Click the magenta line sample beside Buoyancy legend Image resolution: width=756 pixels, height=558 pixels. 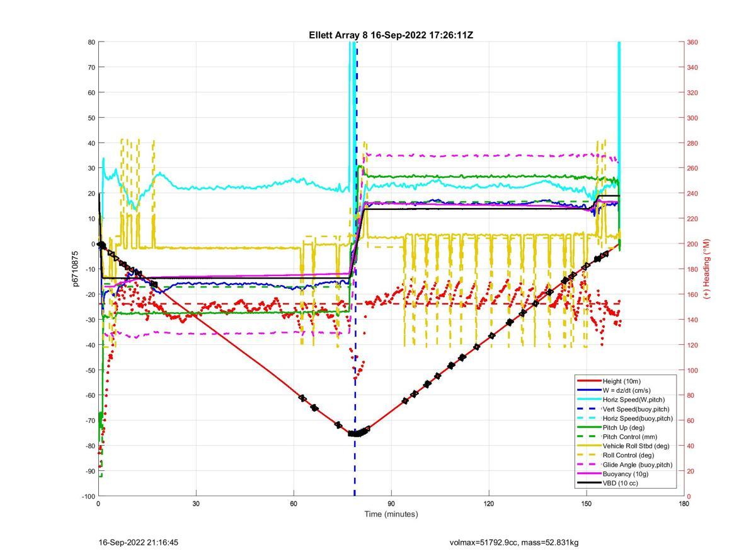click(x=589, y=474)
